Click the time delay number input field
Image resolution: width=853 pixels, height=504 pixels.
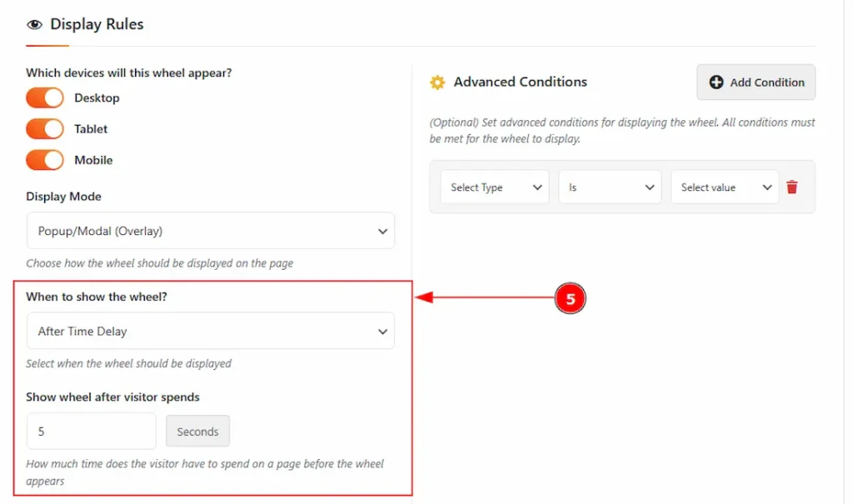pos(92,432)
